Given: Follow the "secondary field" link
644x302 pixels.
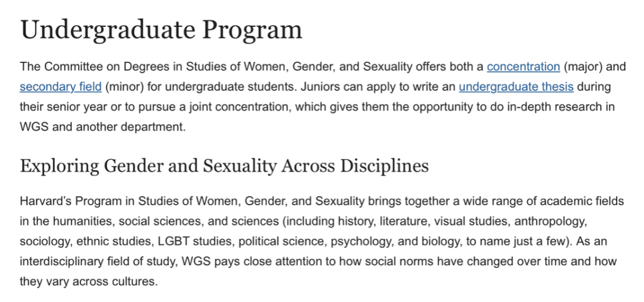Looking at the screenshot, I should (x=60, y=87).
